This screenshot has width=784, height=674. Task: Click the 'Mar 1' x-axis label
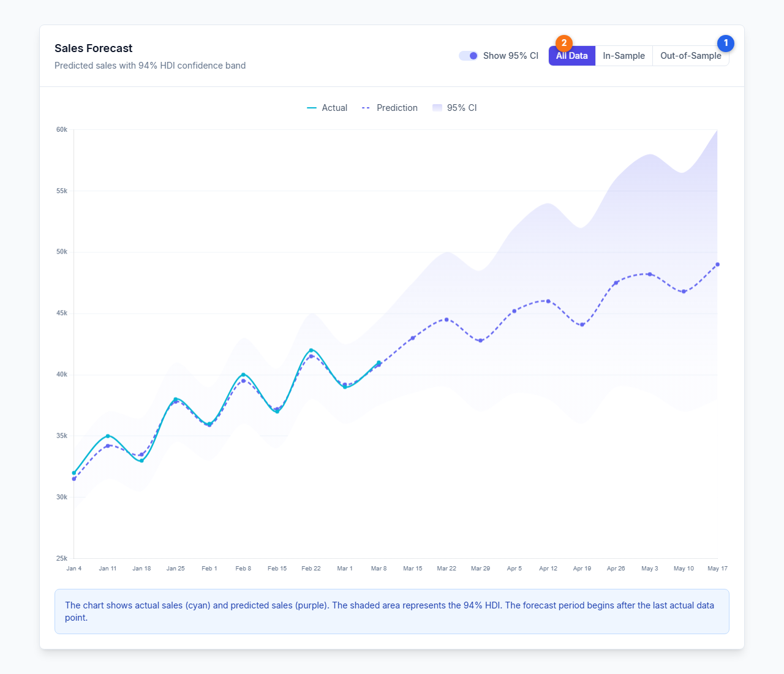(345, 569)
